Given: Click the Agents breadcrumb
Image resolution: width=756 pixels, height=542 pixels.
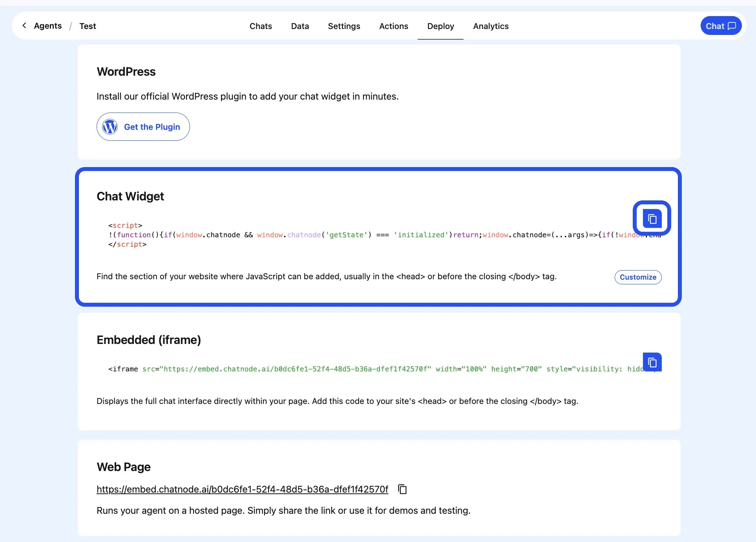Looking at the screenshot, I should (47, 25).
